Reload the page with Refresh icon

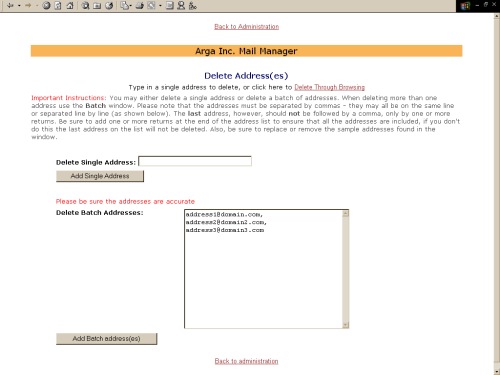[58, 5]
